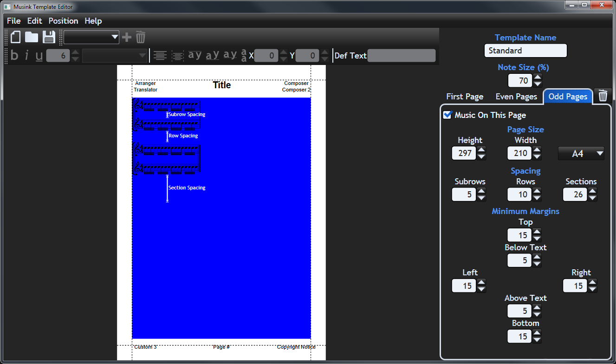Click the Open folder icon
616x364 pixels.
(x=32, y=37)
